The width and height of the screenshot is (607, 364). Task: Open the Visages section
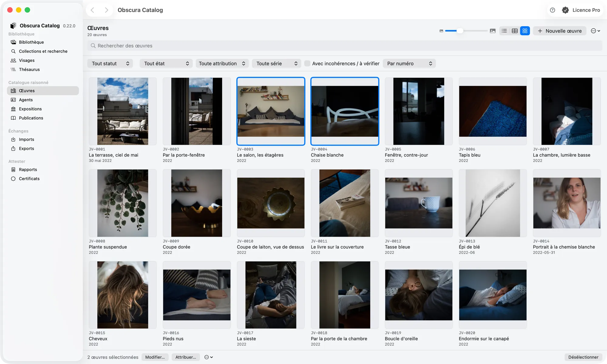coord(43,60)
